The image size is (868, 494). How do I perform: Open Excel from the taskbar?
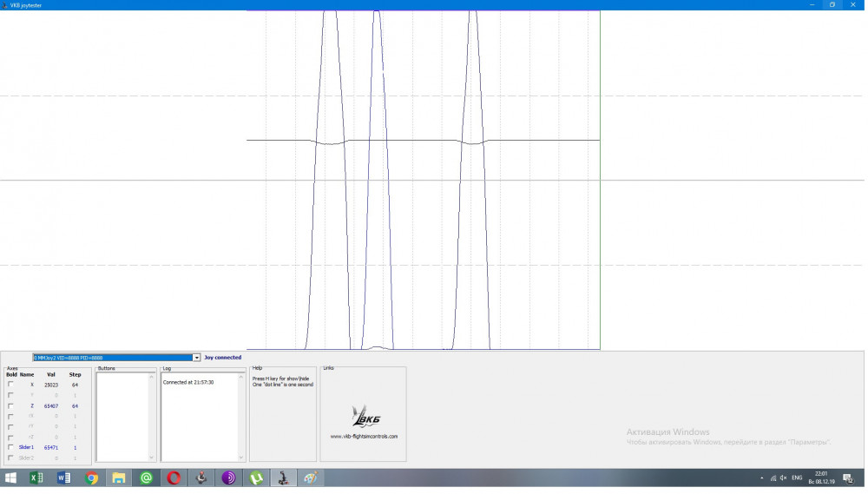pos(36,479)
